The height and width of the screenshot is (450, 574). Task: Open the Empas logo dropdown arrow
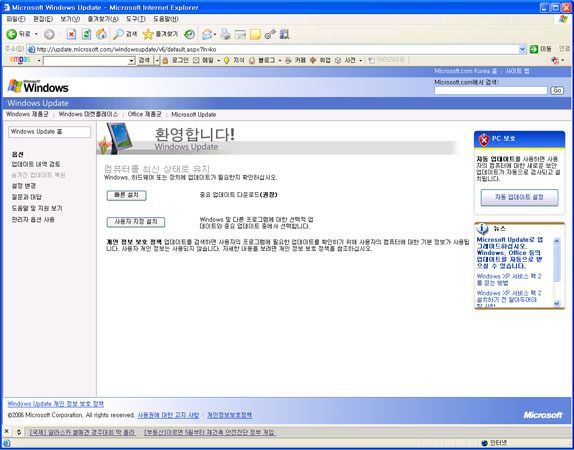[x=39, y=60]
